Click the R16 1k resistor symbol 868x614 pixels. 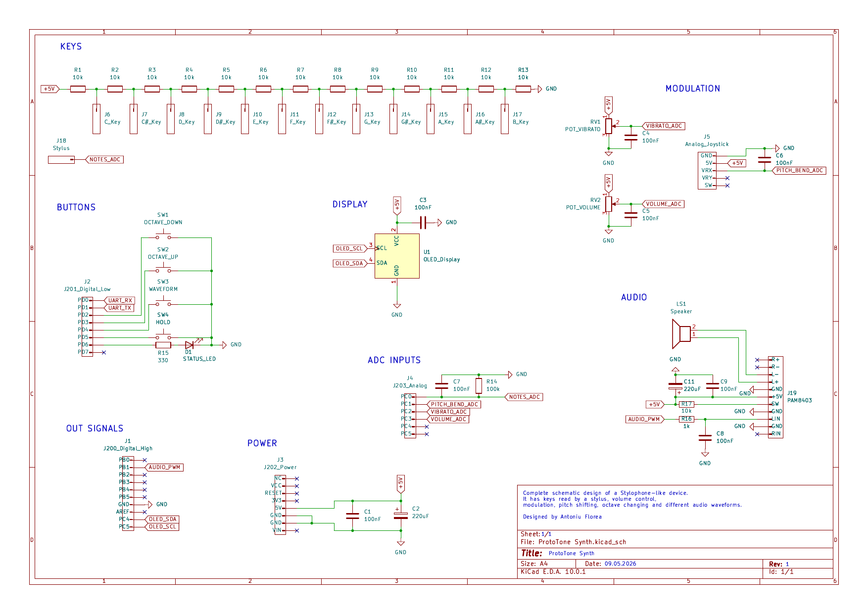coord(686,419)
